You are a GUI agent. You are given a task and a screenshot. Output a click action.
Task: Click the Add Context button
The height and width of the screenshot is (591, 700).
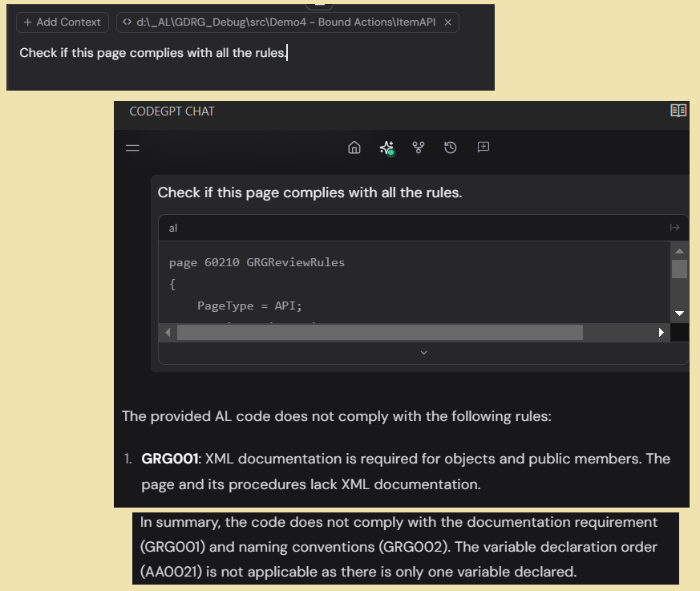tap(63, 22)
